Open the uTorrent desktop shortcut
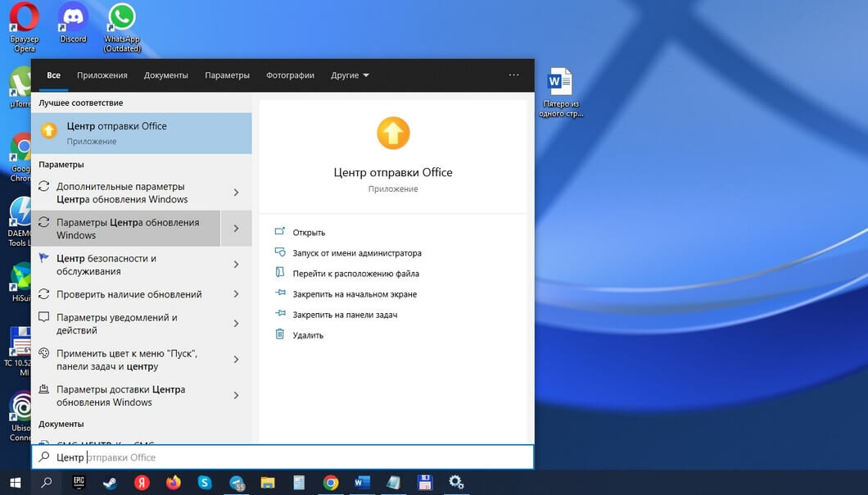This screenshot has height=495, width=868. tap(20, 87)
